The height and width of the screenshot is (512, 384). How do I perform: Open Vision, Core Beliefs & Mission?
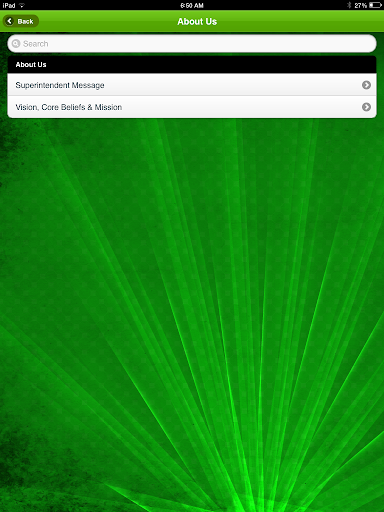(x=192, y=107)
